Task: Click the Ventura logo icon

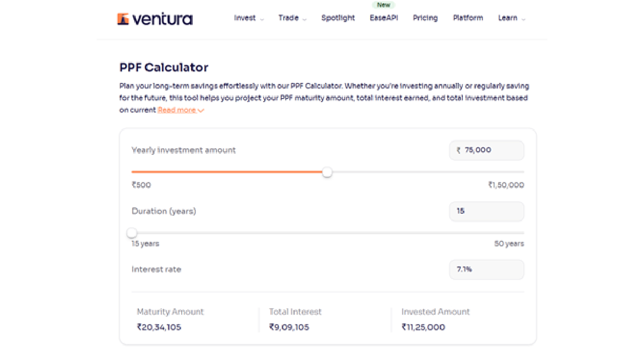Action: 123,19
